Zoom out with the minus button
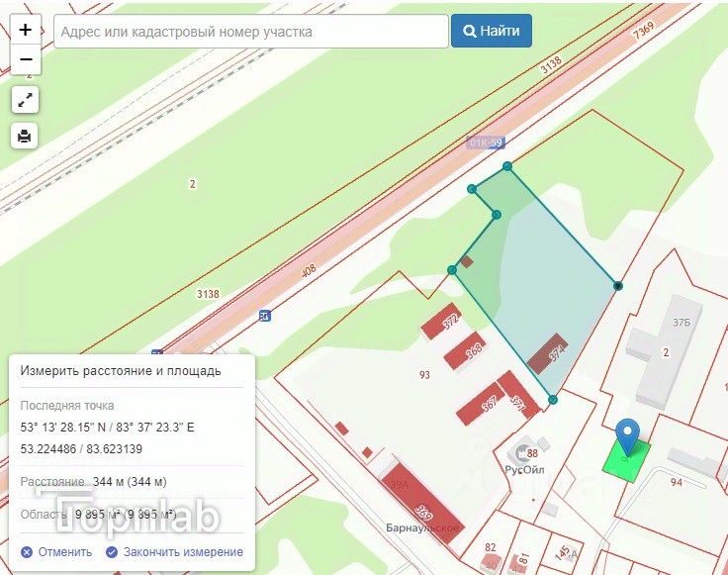728x575 pixels. pyautogui.click(x=26, y=59)
